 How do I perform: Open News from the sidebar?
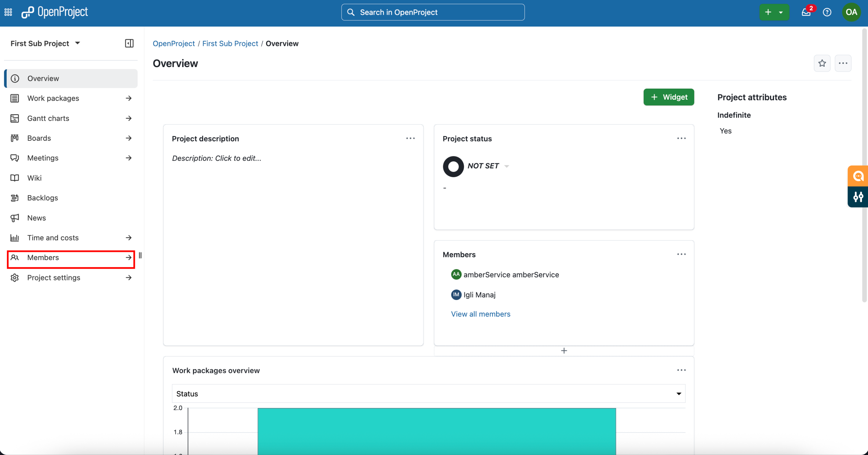pyautogui.click(x=71, y=218)
